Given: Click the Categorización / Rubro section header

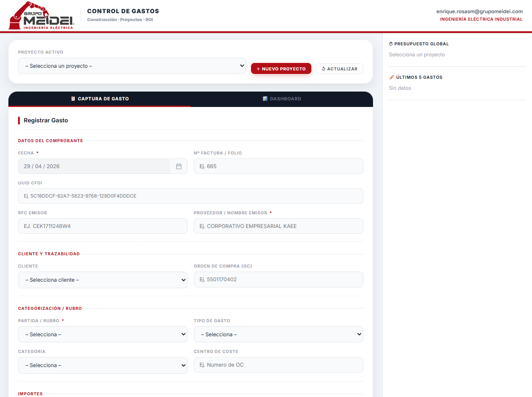Looking at the screenshot, I should pos(50,309).
